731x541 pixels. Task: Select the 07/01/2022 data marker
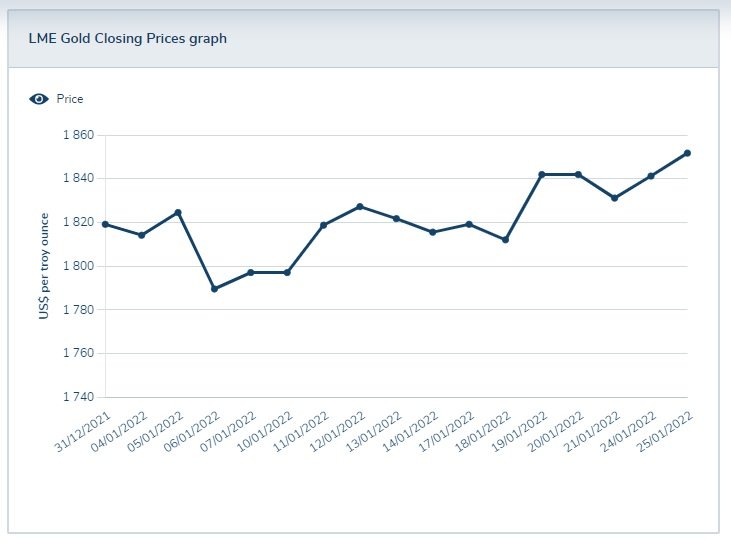pos(250,272)
